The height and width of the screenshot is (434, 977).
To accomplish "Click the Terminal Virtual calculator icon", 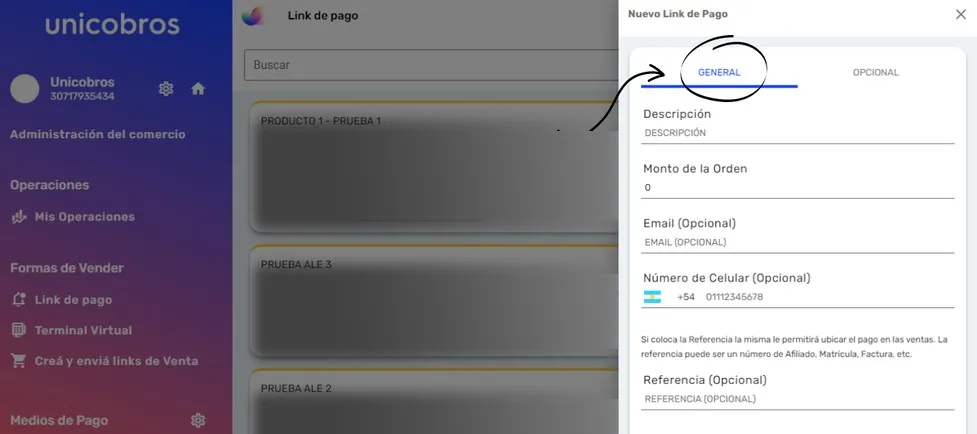I will pyautogui.click(x=19, y=330).
